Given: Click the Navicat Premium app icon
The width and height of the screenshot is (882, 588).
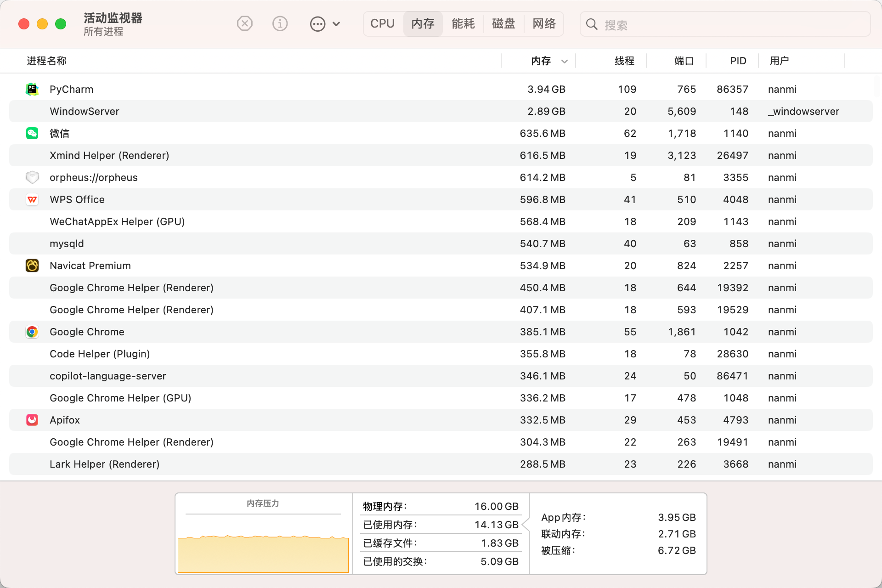Looking at the screenshot, I should click(x=32, y=266).
